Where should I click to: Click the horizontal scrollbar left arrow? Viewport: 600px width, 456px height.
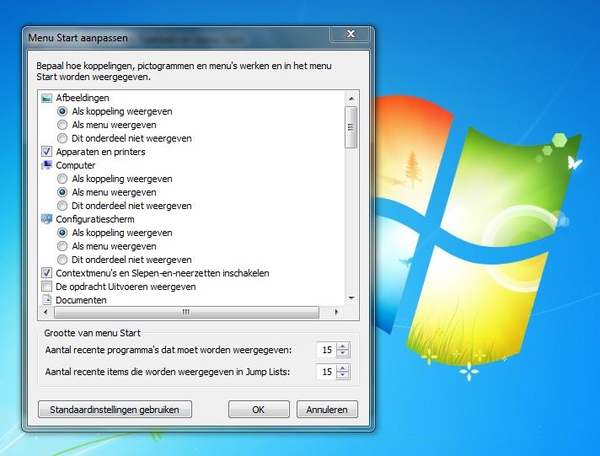tap(46, 312)
